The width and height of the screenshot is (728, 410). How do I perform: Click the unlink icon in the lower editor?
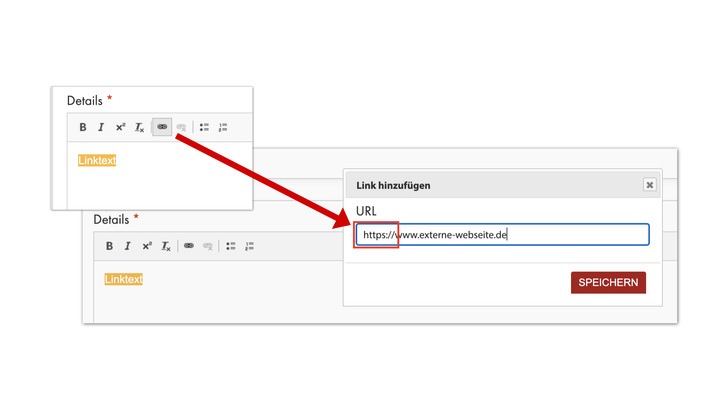208,246
